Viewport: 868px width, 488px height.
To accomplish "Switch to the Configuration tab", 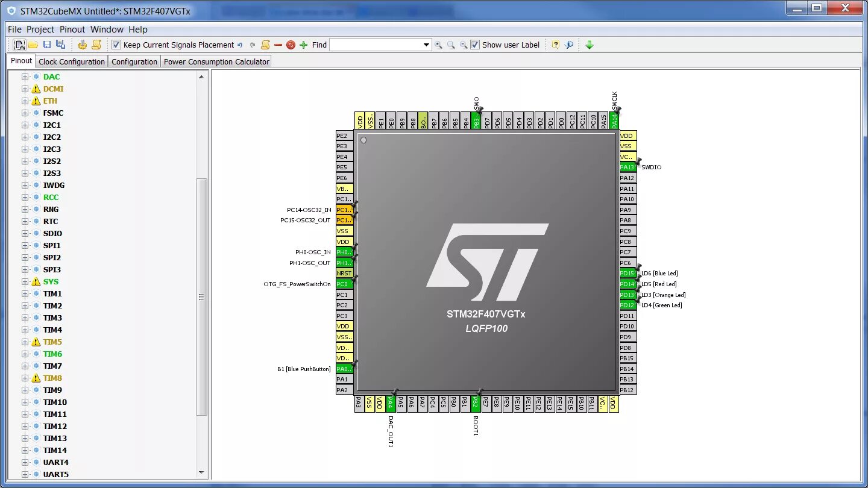I will point(134,61).
